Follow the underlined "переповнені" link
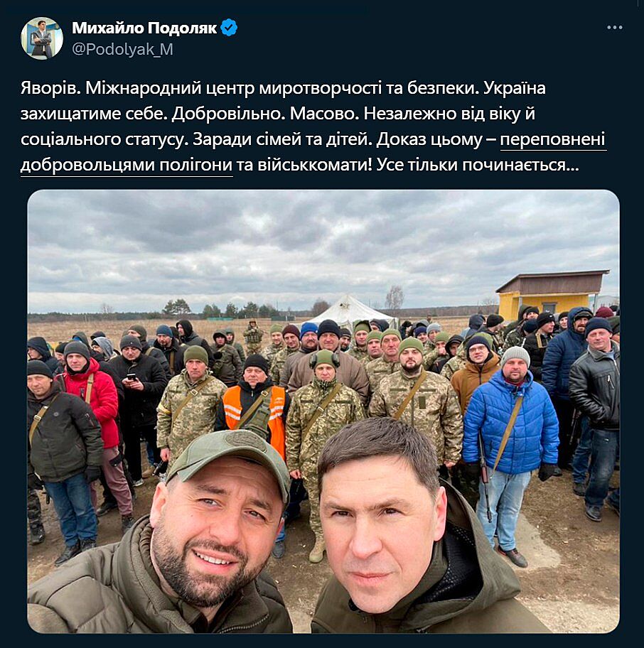644x648 pixels. coord(552,140)
